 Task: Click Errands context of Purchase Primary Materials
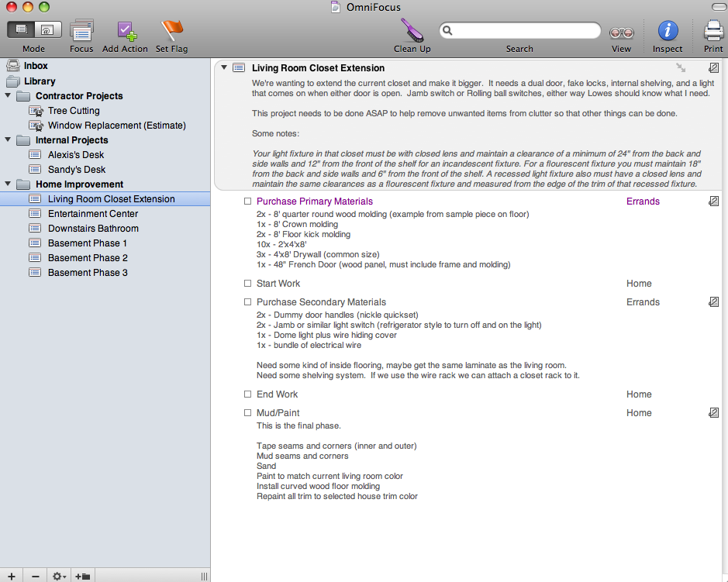pyautogui.click(x=643, y=201)
